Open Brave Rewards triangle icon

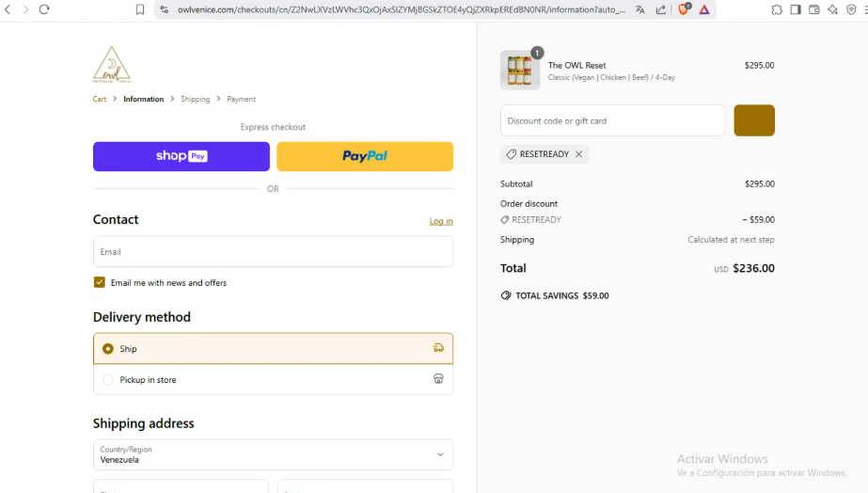[x=704, y=9]
